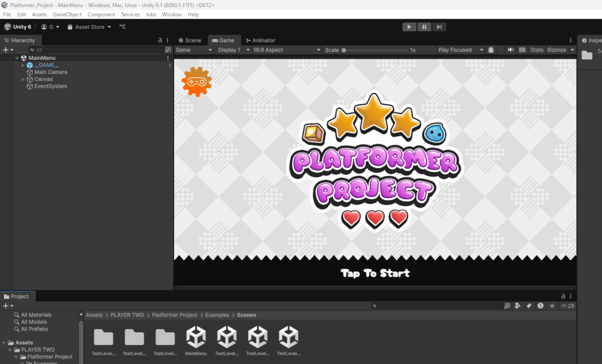Toggle the Frame Debugger bug icon
The width and height of the screenshot is (602, 364).
pyautogui.click(x=491, y=50)
